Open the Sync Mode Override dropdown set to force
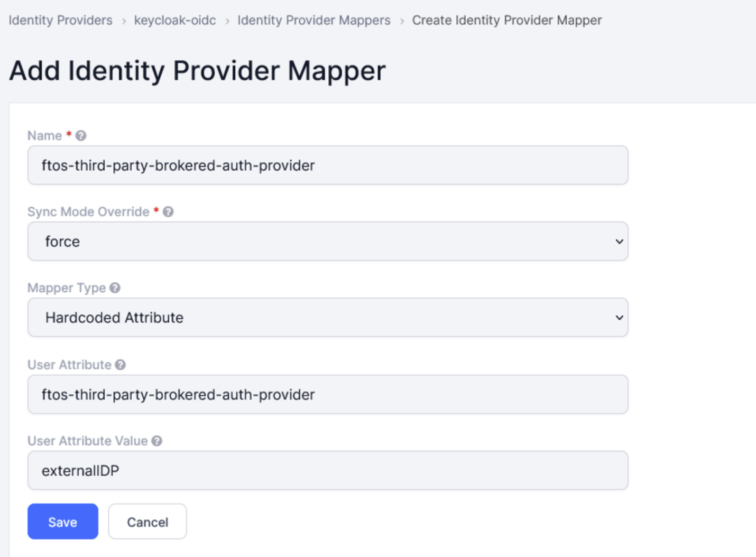This screenshot has height=557, width=756. [328, 242]
